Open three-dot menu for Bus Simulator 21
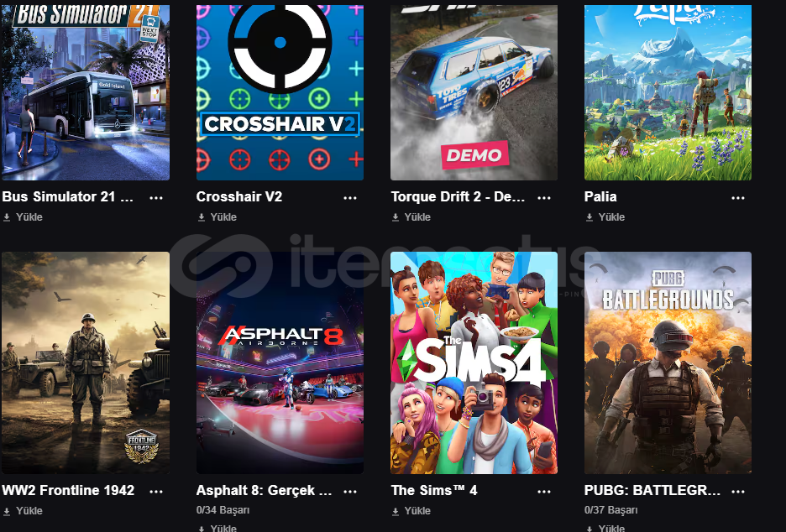 point(156,197)
